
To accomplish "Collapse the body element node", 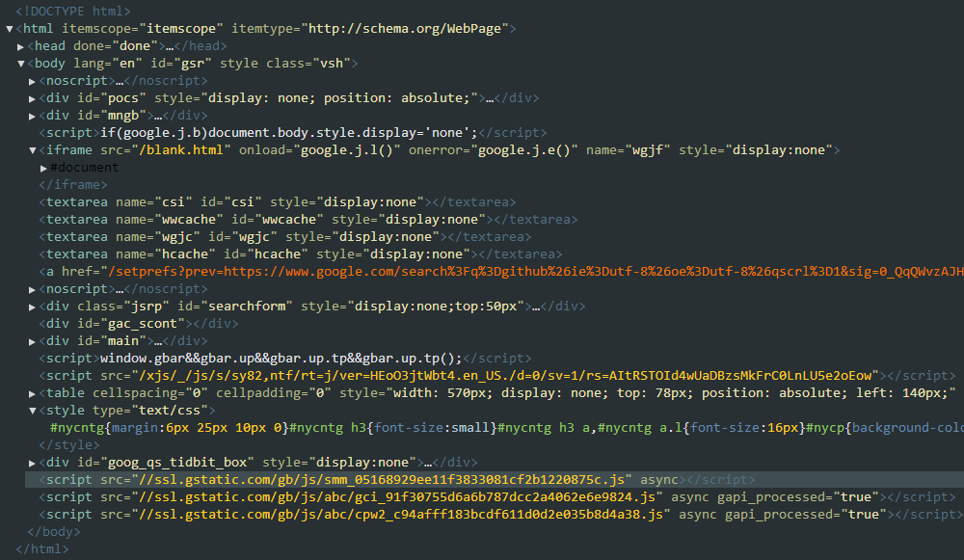I will pyautogui.click(x=19, y=63).
